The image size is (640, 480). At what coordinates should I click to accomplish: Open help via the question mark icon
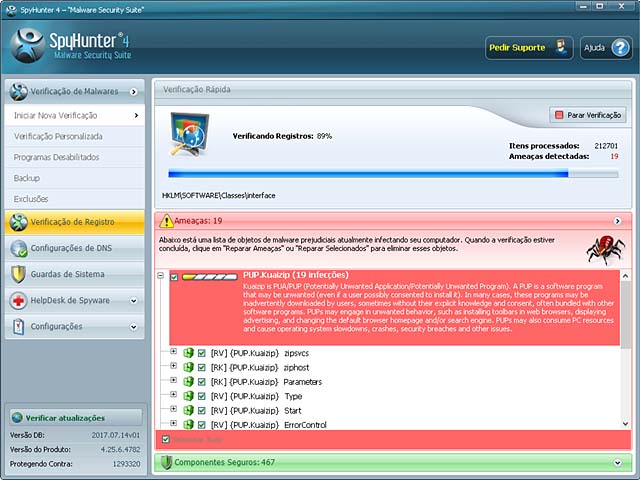tap(620, 48)
